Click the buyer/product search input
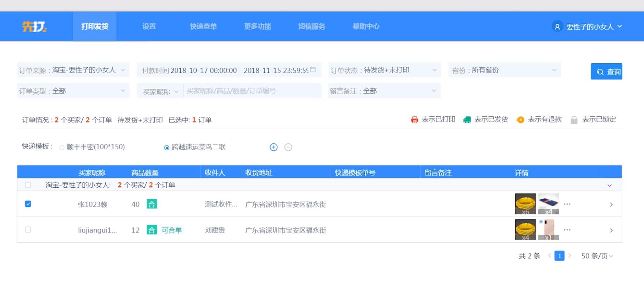This screenshot has height=307, width=644. [x=252, y=91]
